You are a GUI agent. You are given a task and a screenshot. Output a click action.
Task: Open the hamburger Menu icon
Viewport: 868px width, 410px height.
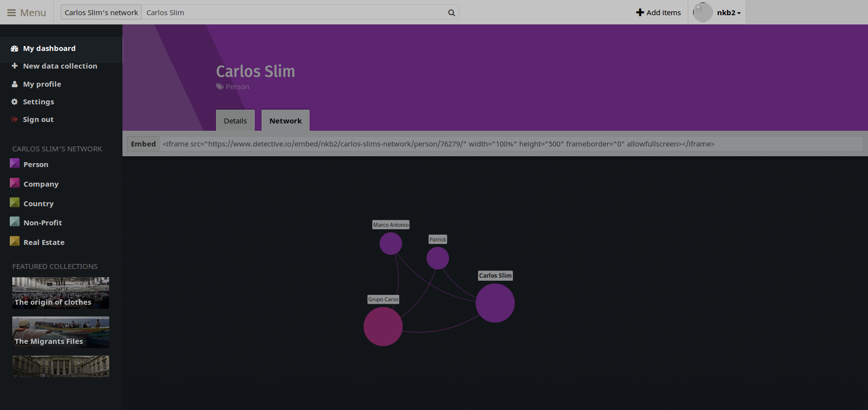point(11,13)
